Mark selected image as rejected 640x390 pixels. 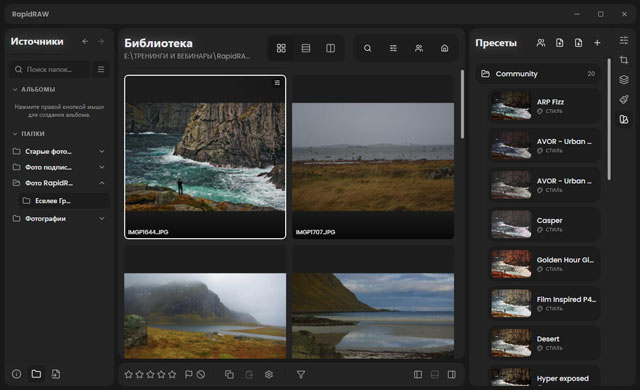(x=201, y=374)
